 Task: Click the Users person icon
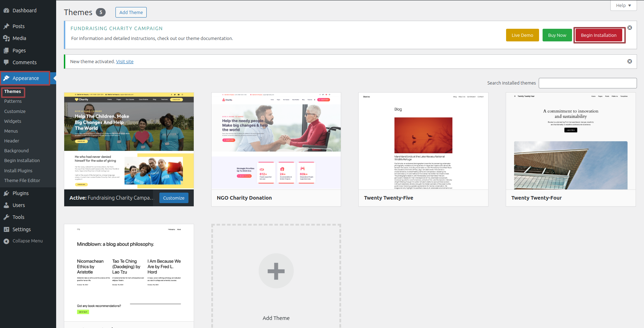[x=6, y=205]
